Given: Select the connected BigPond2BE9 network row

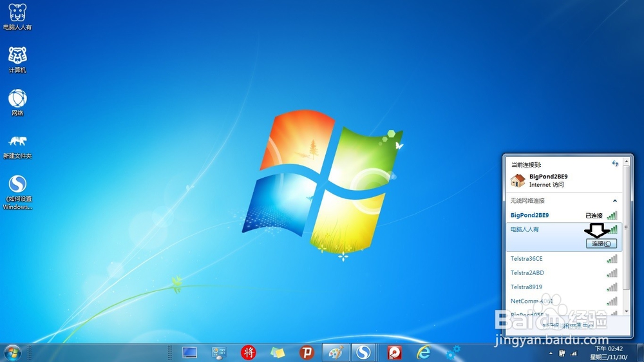Looking at the screenshot, I should coord(564,215).
